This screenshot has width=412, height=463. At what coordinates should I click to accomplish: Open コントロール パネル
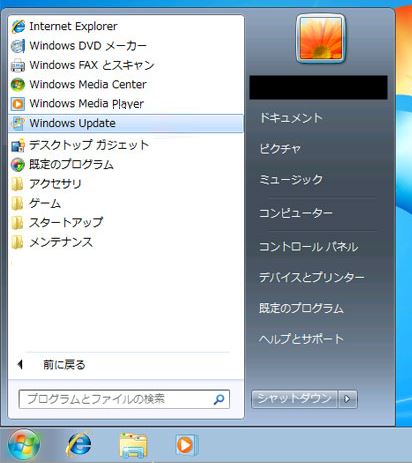pos(309,247)
